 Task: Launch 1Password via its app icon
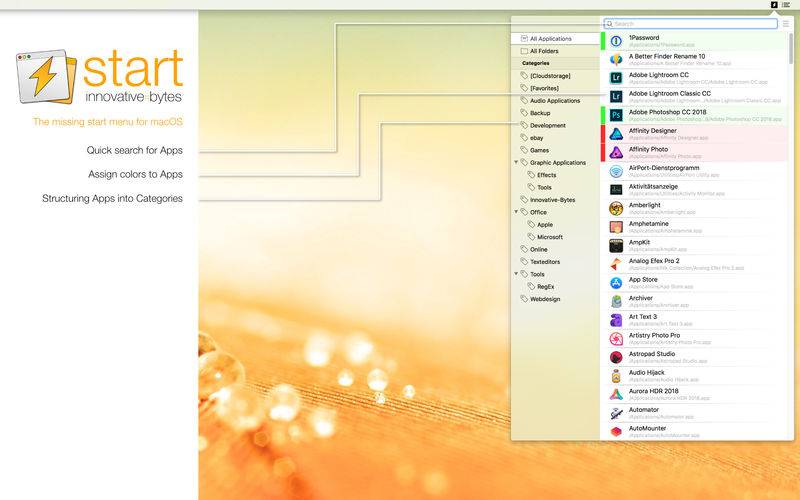[x=616, y=41]
